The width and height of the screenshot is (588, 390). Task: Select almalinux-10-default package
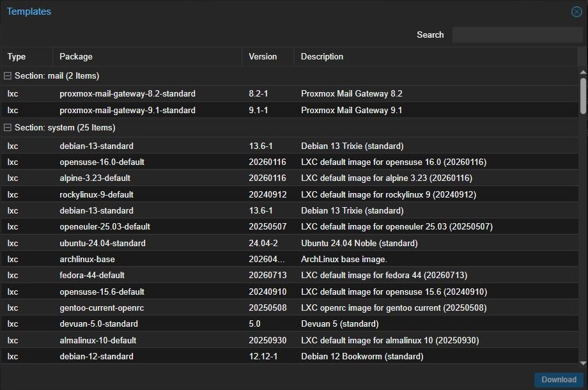coord(98,341)
